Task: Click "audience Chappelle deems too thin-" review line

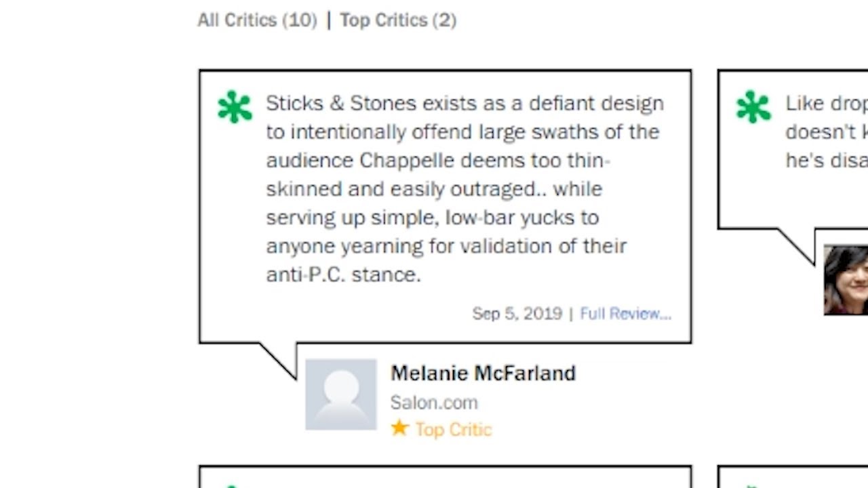Action: point(438,161)
